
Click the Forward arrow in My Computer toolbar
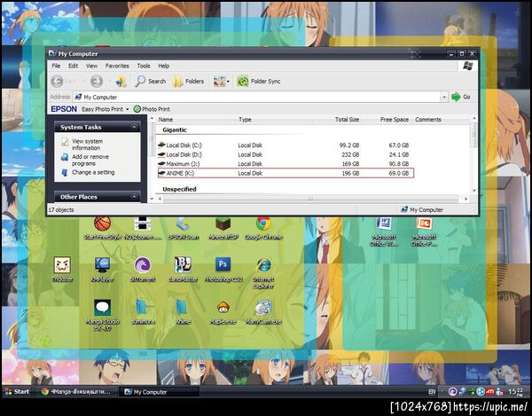(x=97, y=82)
